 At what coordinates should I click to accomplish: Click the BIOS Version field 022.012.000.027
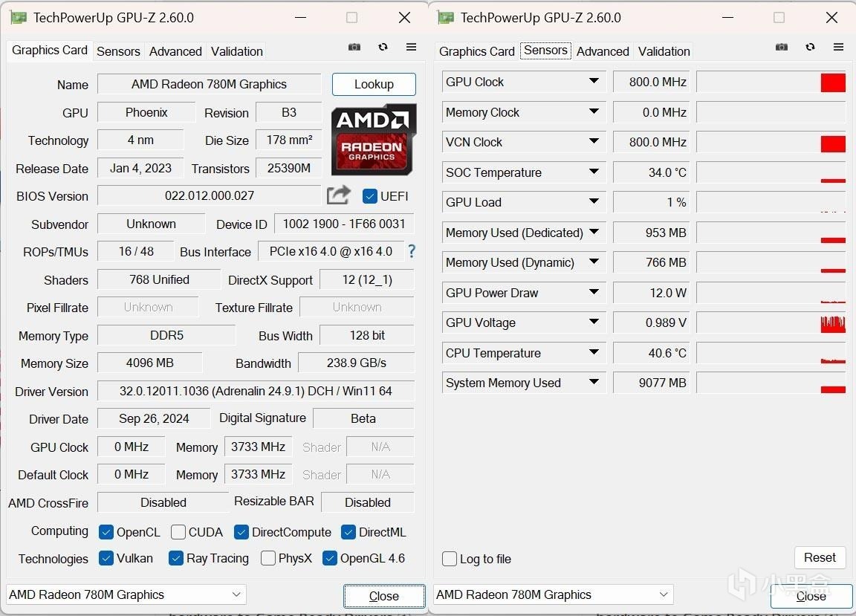coord(209,195)
